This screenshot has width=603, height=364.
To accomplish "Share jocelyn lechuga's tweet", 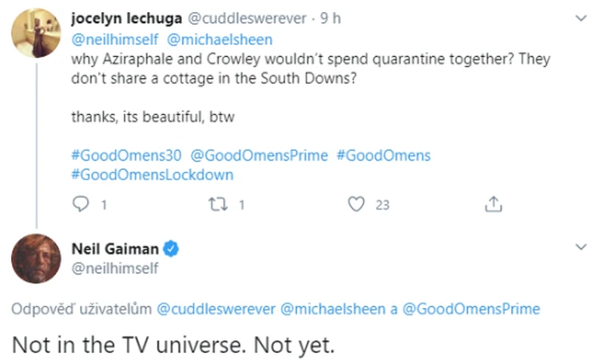I will pyautogui.click(x=494, y=204).
